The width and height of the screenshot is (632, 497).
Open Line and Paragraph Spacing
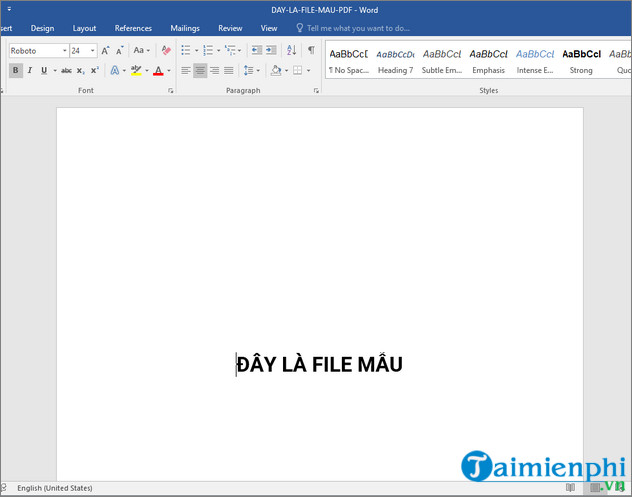pyautogui.click(x=249, y=71)
